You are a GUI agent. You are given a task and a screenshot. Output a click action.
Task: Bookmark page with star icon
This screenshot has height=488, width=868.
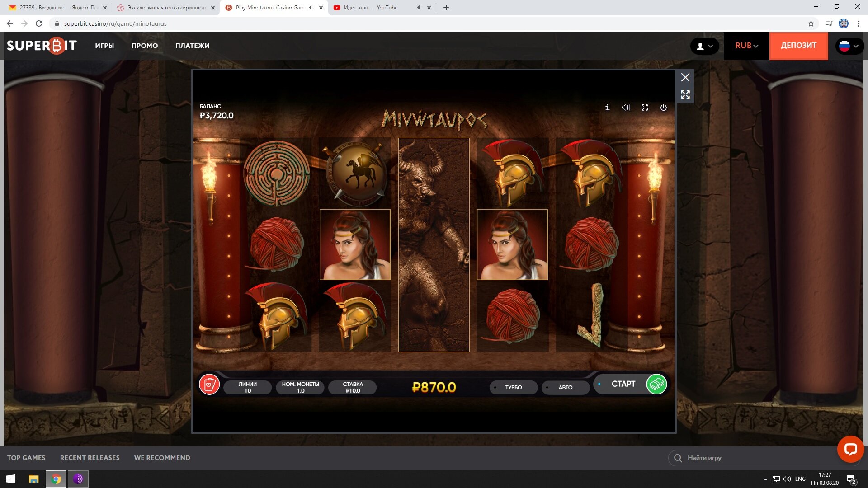point(811,23)
